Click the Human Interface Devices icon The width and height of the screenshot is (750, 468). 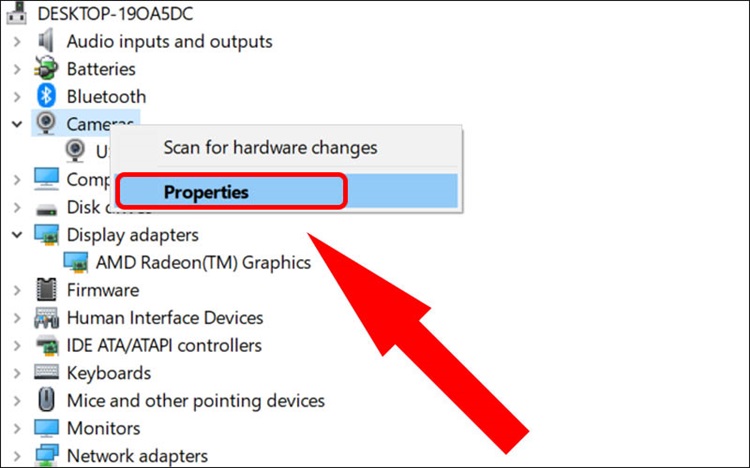pyautogui.click(x=46, y=317)
